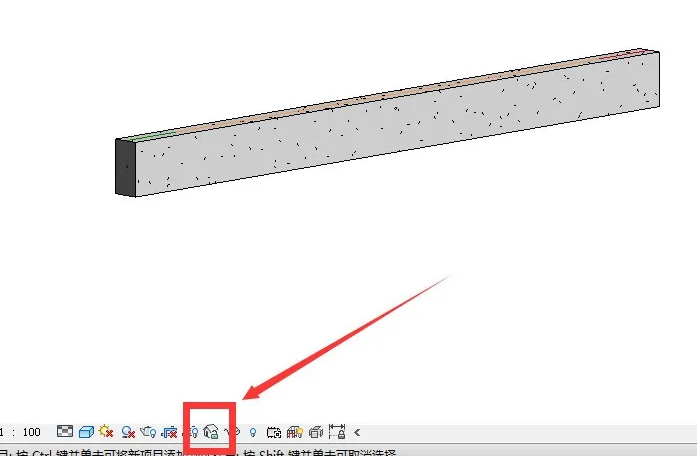697x456 pixels.
Task: Open the view scale 1:100 selector
Action: tap(24, 432)
